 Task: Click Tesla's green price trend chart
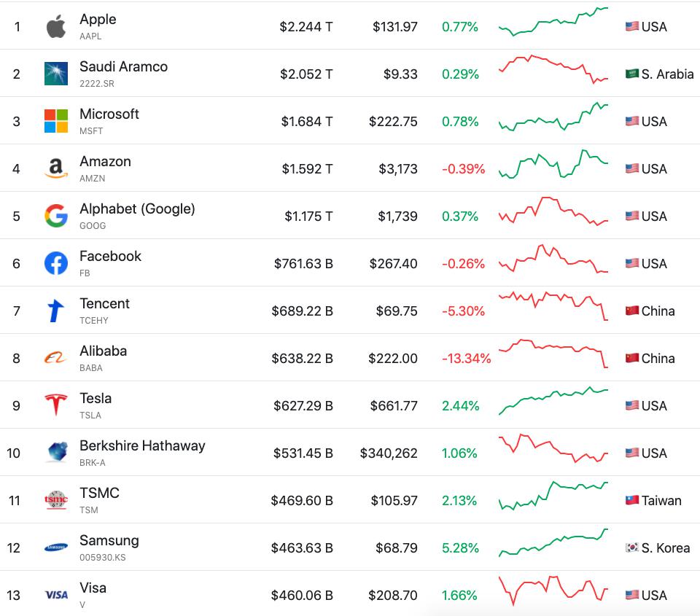553,400
